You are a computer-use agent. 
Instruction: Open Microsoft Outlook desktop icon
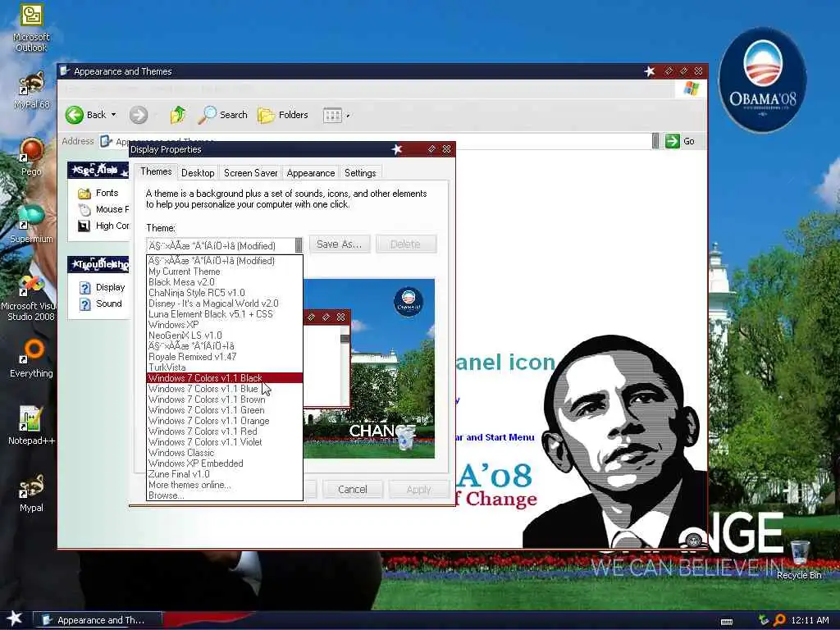[31, 28]
